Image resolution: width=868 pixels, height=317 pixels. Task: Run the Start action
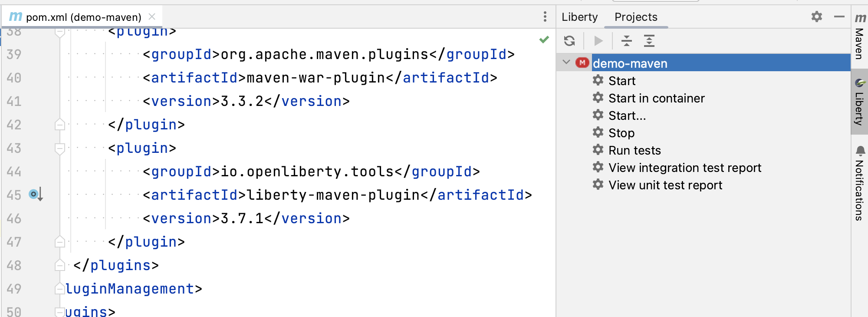click(x=622, y=81)
